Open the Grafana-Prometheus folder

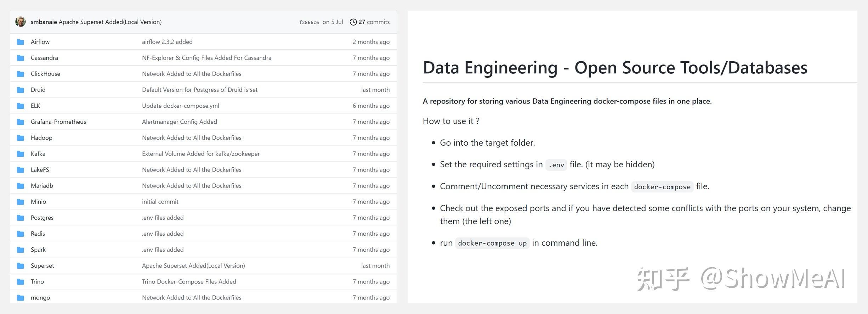(58, 122)
